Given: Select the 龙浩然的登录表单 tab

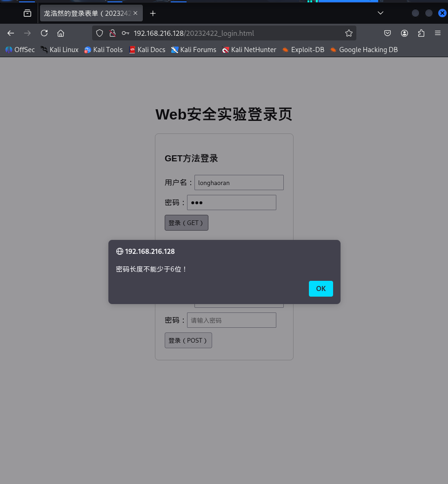Looking at the screenshot, I should [91, 13].
